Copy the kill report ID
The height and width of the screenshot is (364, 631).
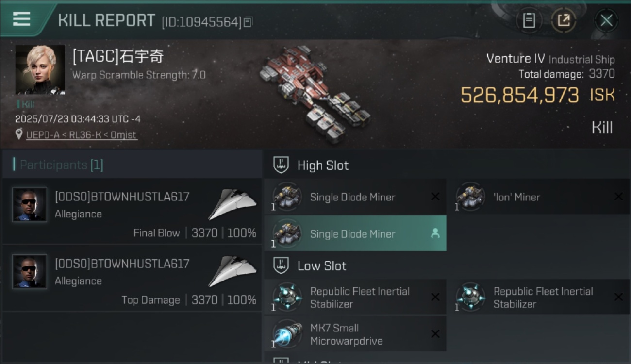tap(248, 22)
